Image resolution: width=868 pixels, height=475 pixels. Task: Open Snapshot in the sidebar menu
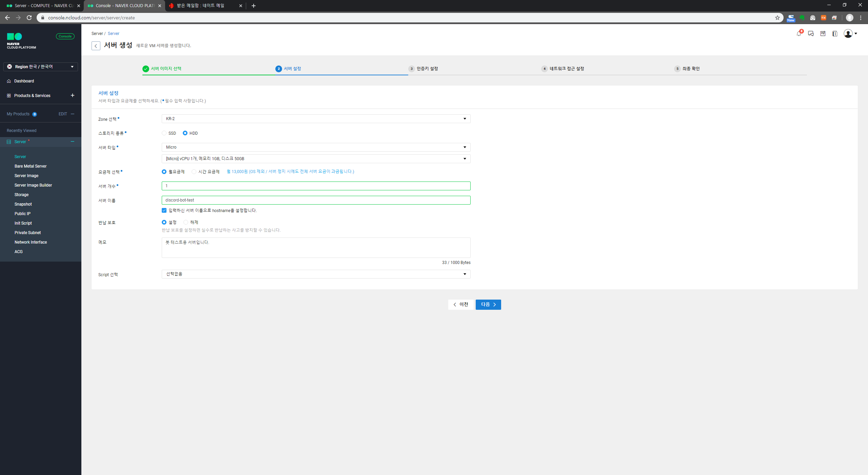pos(23,204)
